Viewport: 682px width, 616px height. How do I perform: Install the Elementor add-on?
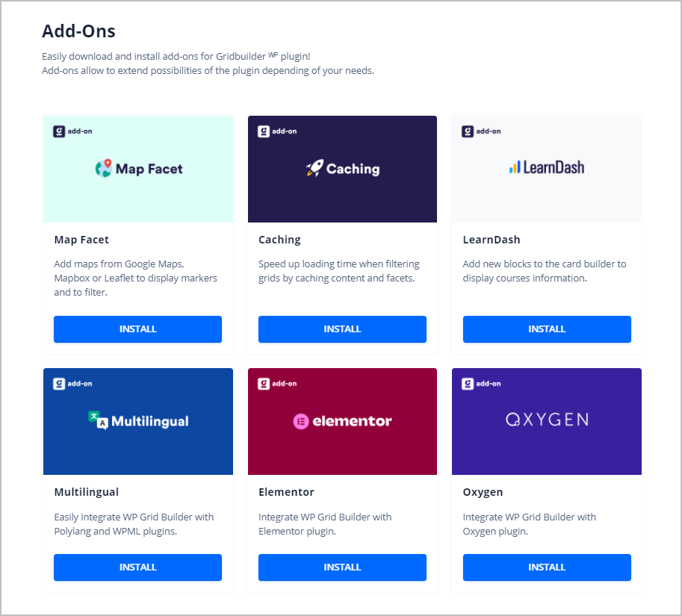tap(342, 567)
